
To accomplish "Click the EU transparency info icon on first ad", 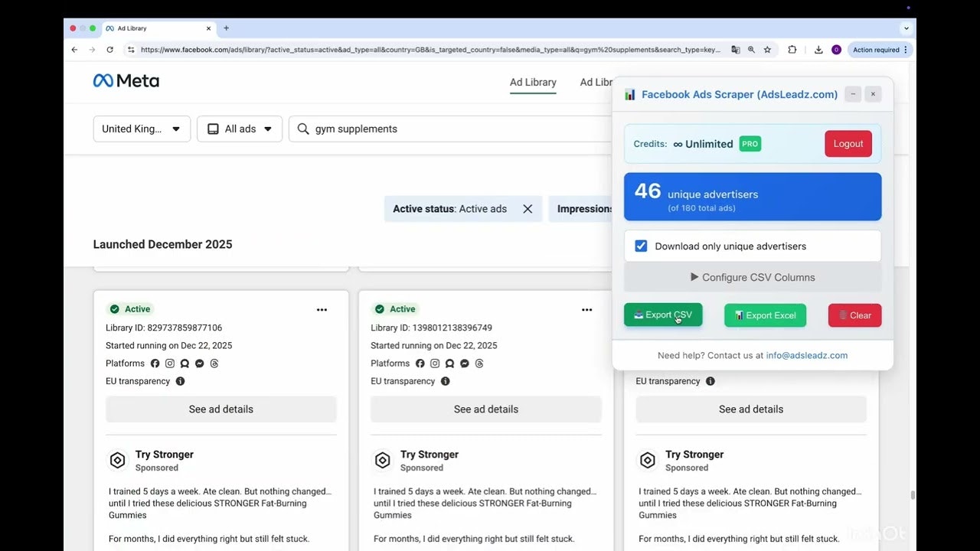I will click(181, 381).
